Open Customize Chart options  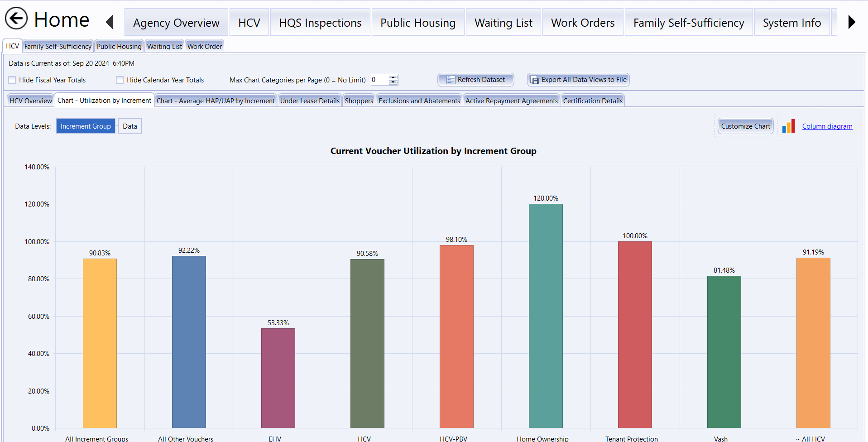[x=745, y=126]
